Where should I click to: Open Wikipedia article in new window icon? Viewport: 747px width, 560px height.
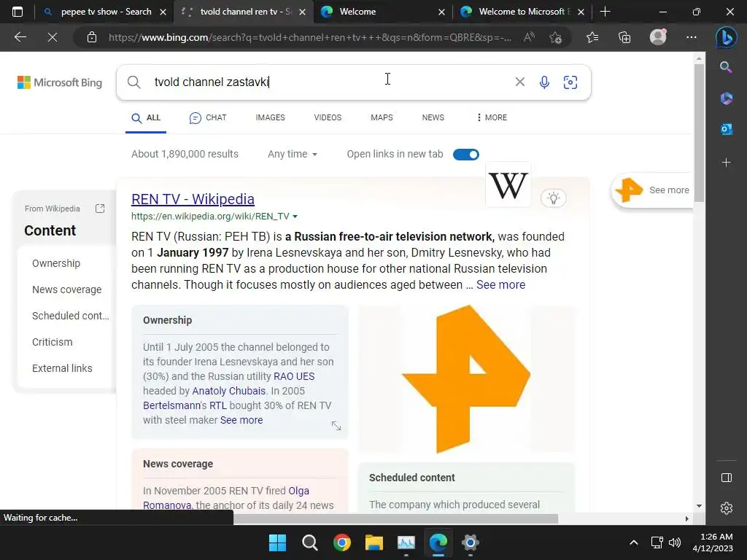tap(99, 209)
